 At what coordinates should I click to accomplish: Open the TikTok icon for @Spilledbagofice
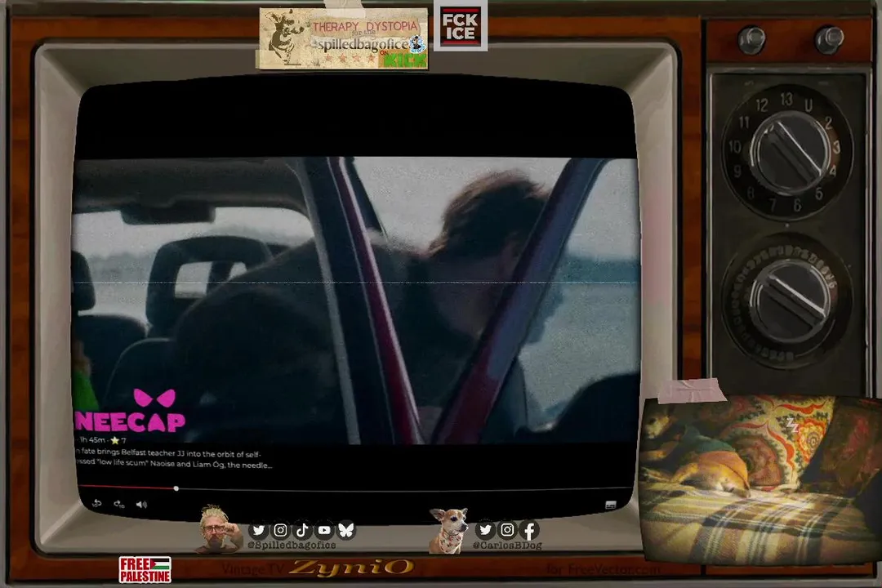tap(302, 530)
